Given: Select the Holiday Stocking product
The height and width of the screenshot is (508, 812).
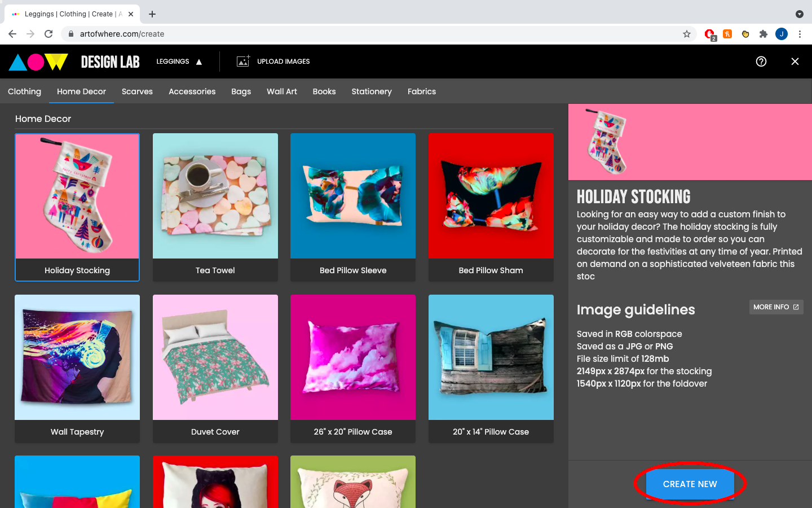Looking at the screenshot, I should point(77,207).
